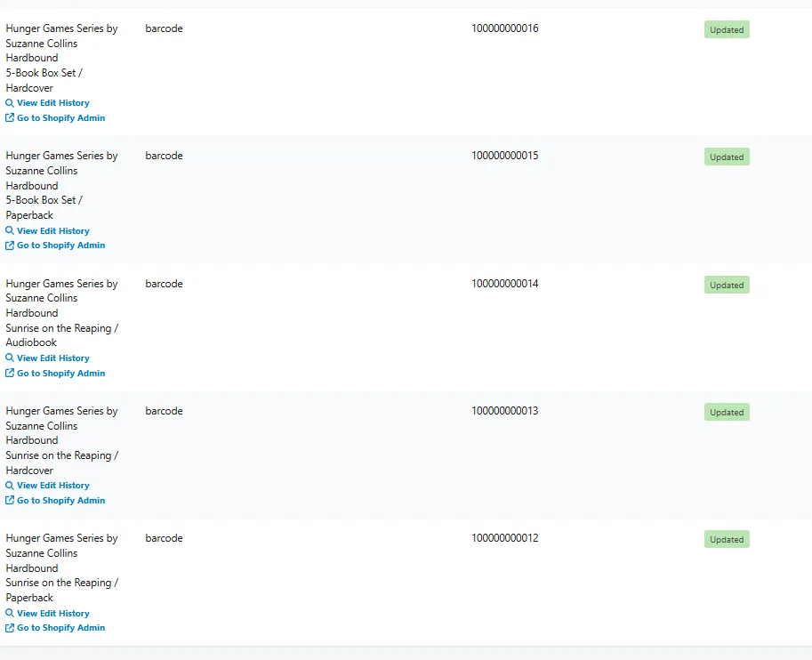Open Go to Shopify Admin for barcode 100000000016
Screen dimensions: 812x660
point(60,118)
